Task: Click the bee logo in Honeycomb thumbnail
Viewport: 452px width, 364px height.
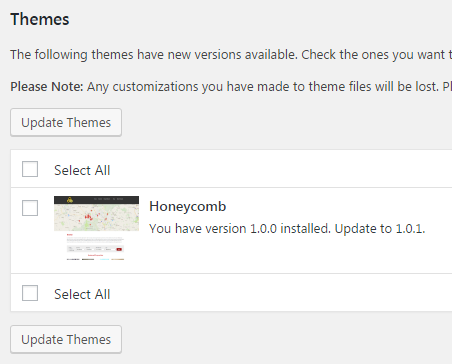Action: point(70,200)
